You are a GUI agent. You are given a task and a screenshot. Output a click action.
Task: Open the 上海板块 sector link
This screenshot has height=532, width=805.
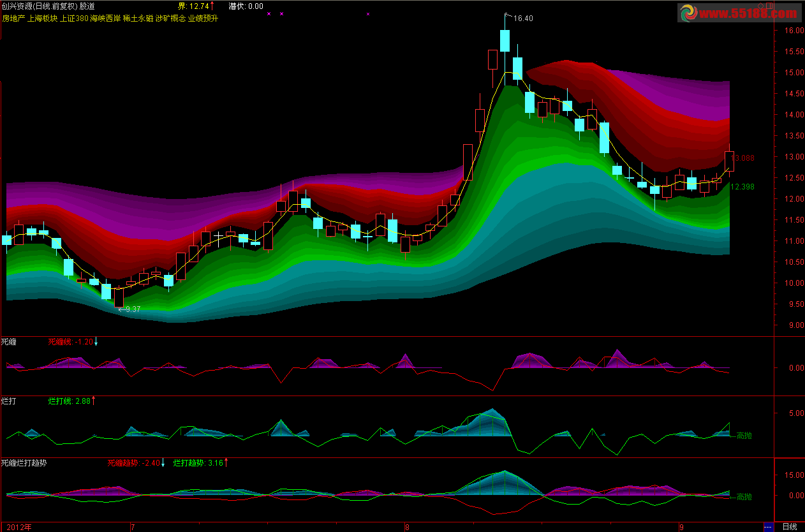pyautogui.click(x=42, y=18)
